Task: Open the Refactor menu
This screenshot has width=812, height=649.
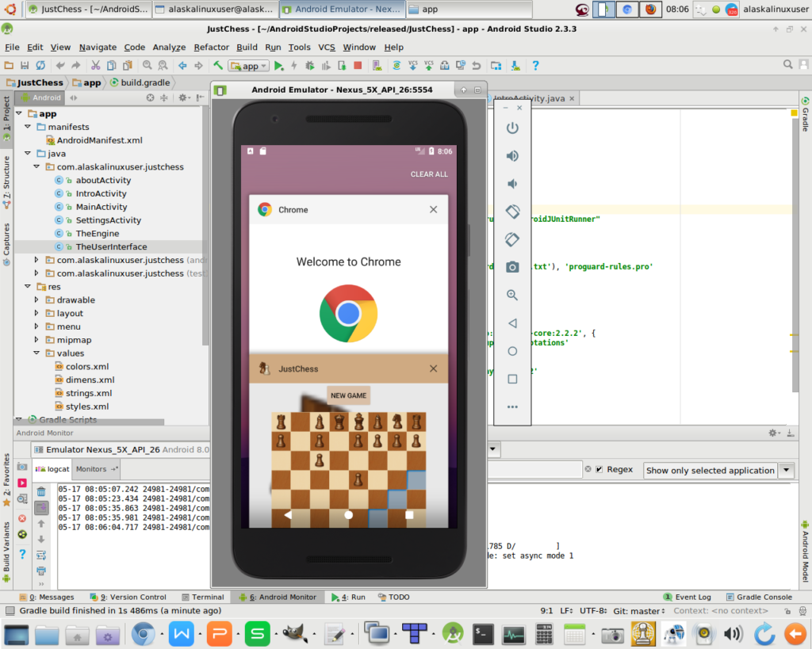Action: coord(212,48)
